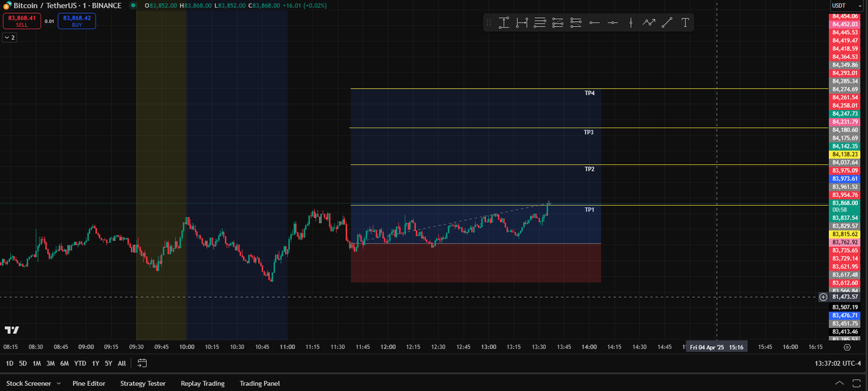Open chart scale settings gear
The width and height of the screenshot is (868, 391).
[847, 347]
